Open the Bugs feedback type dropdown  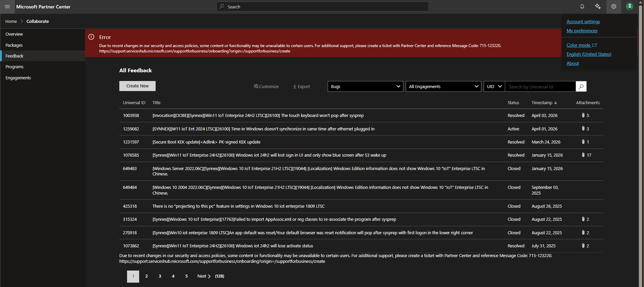click(x=365, y=86)
